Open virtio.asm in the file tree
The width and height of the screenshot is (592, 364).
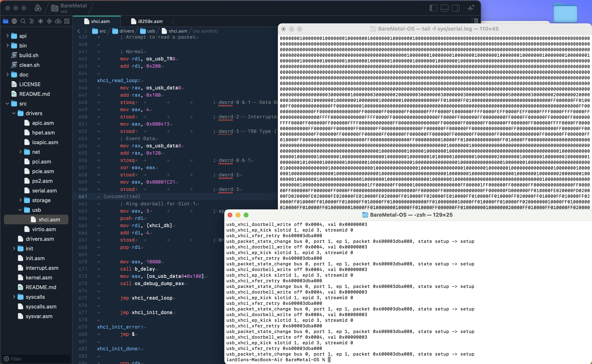(44, 229)
